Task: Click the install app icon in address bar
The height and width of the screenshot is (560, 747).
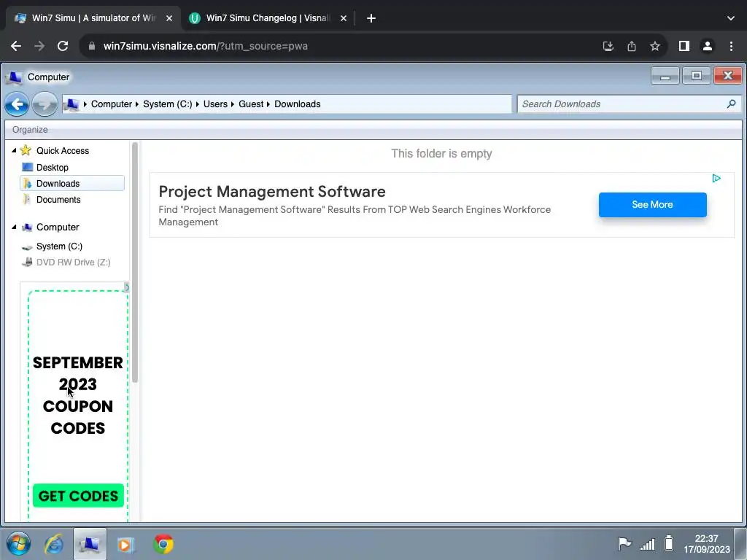Action: [x=608, y=46]
